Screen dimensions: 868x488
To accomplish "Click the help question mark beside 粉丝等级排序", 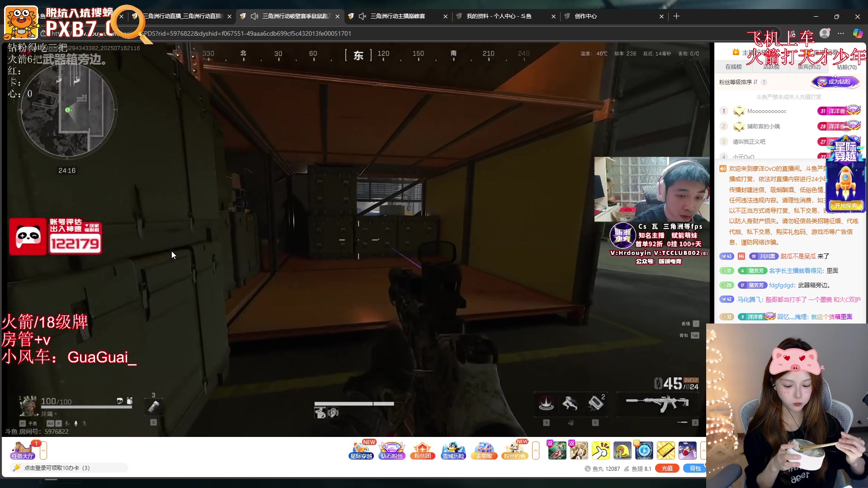I will (764, 82).
